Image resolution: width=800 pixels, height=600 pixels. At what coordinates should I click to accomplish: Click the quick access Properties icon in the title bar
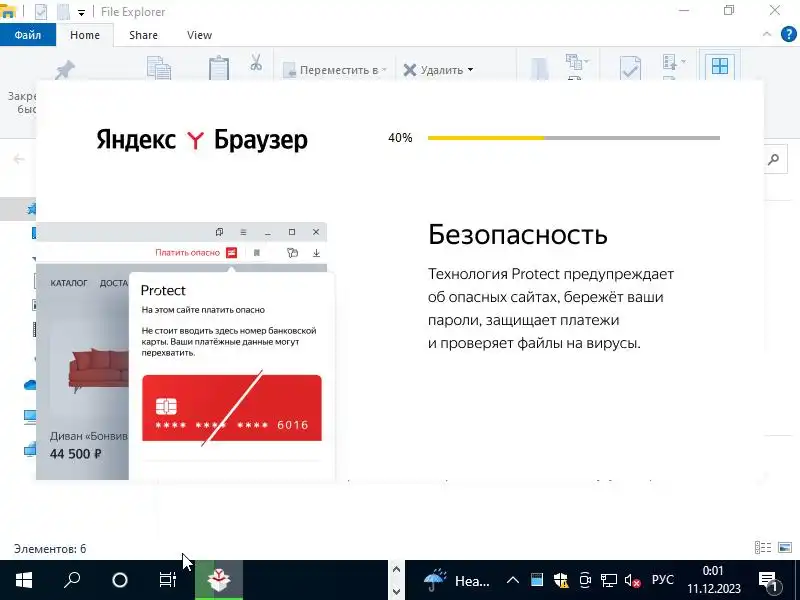(x=41, y=12)
